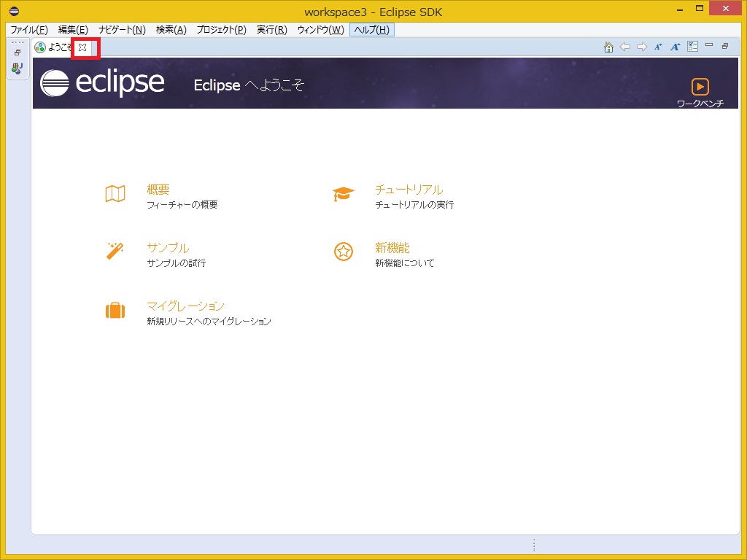
Task: Open the 編集(E) menu
Action: click(73, 30)
